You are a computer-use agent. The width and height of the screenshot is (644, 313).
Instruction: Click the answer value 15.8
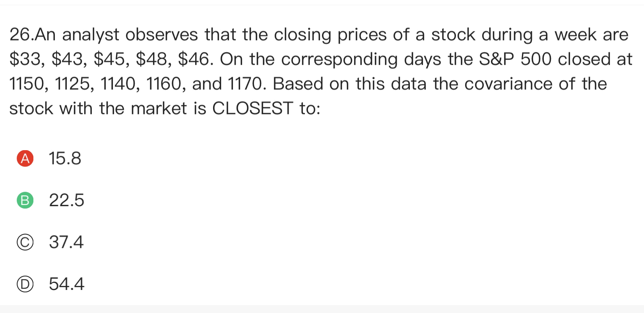tap(65, 158)
